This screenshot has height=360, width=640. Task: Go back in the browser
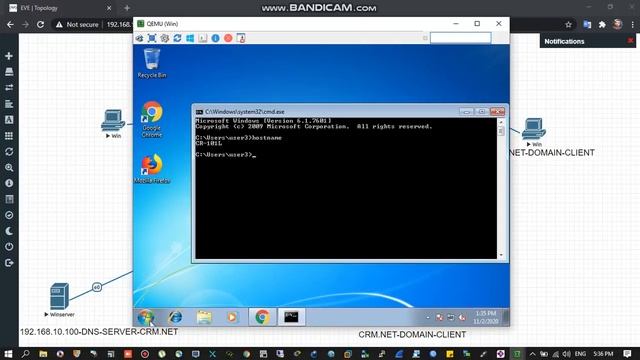coord(10,24)
